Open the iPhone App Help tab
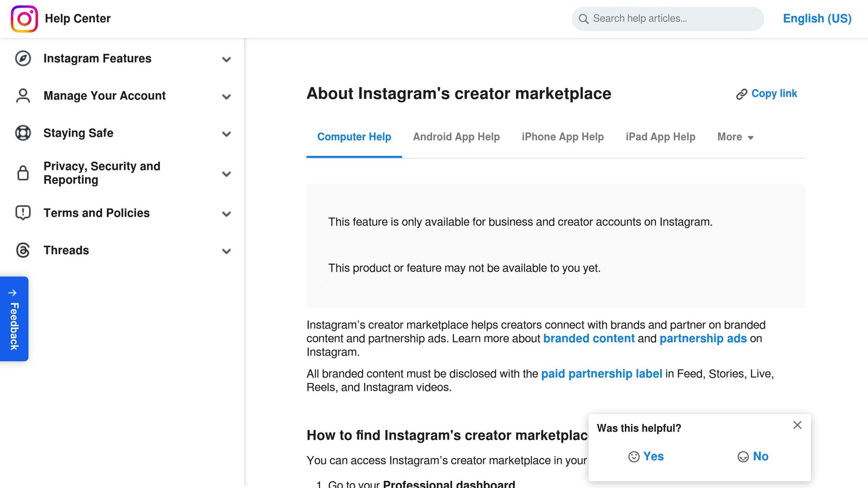Image resolution: width=868 pixels, height=488 pixels. coord(562,137)
